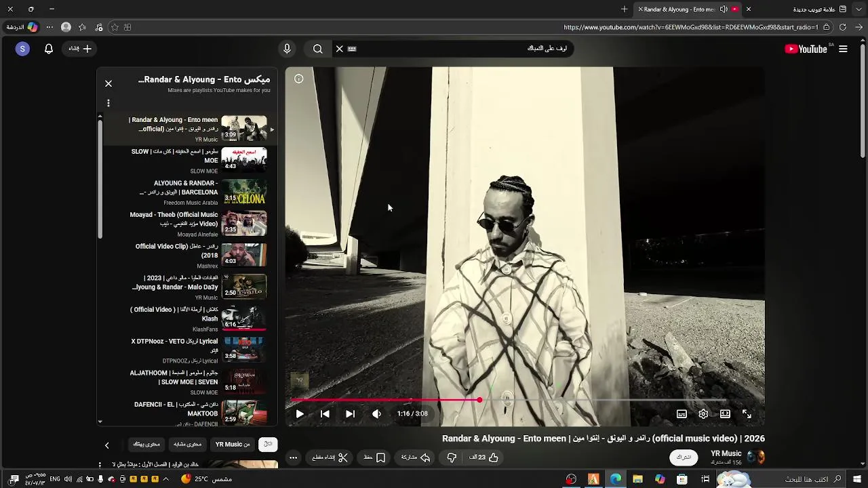The height and width of the screenshot is (488, 868).
Task: Open video player settings gear
Action: click(x=703, y=414)
